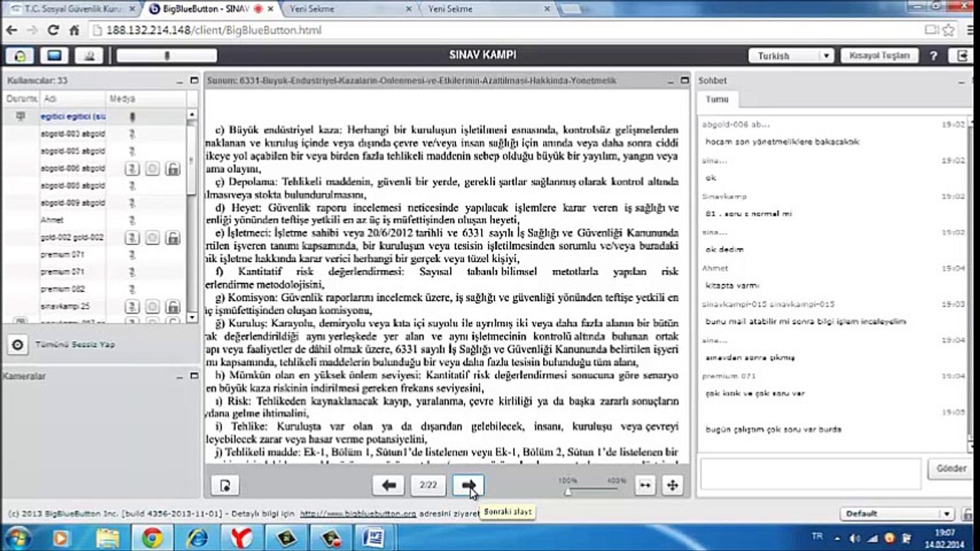980x551 pixels.
Task: Open the Default layout dropdown
Action: tap(897, 514)
